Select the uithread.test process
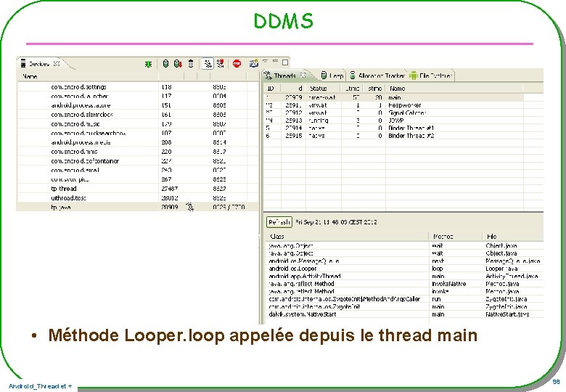The width and height of the screenshot is (566, 392). click(x=138, y=198)
